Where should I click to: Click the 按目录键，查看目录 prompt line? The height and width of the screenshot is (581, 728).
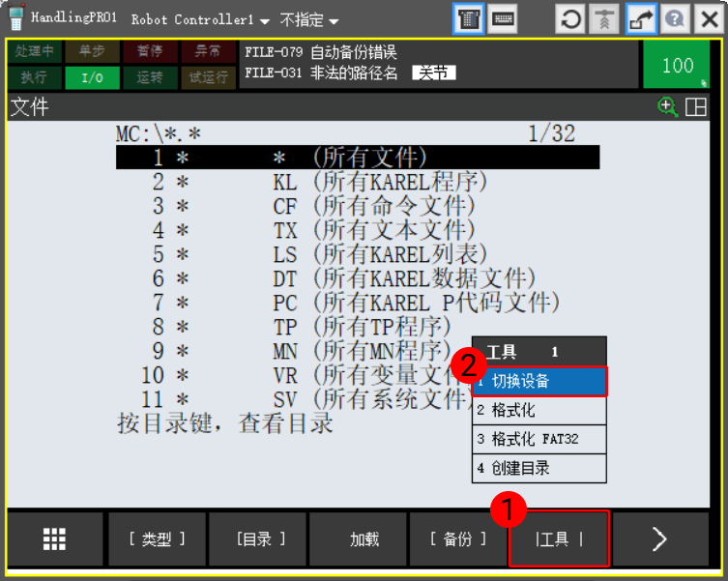tap(225, 423)
